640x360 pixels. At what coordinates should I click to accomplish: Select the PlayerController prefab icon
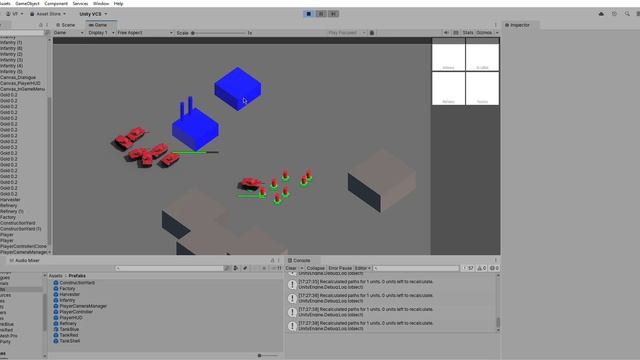tap(56, 311)
